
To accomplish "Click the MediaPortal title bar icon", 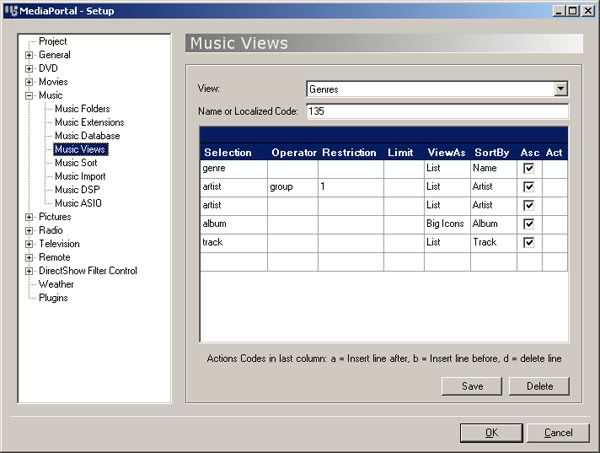I will (11, 11).
